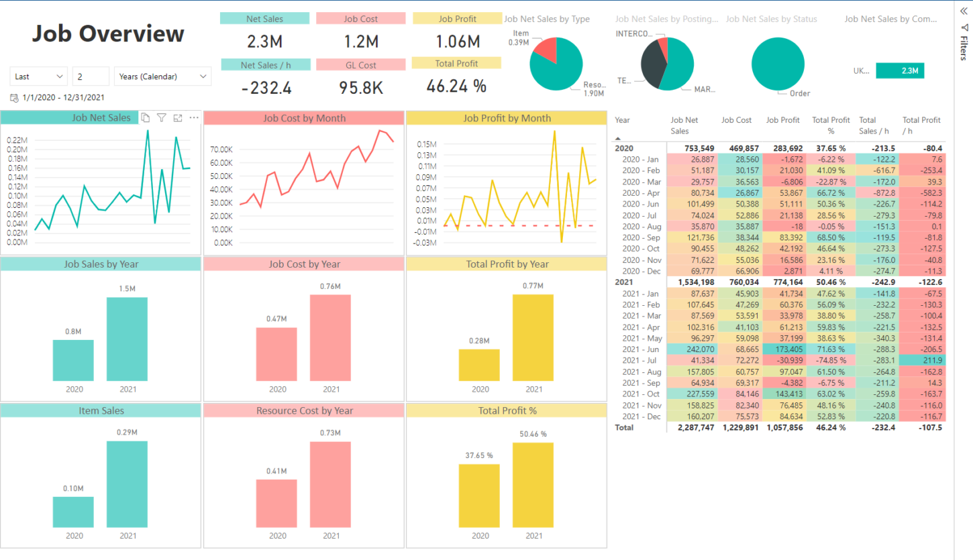The height and width of the screenshot is (560, 973).
Task: Sort table by Job Profit column
Action: [x=783, y=120]
